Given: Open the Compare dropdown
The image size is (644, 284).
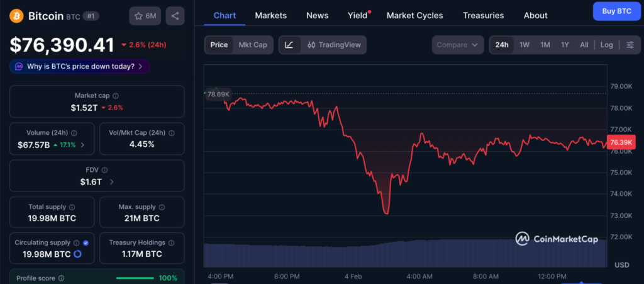Looking at the screenshot, I should click(x=457, y=45).
